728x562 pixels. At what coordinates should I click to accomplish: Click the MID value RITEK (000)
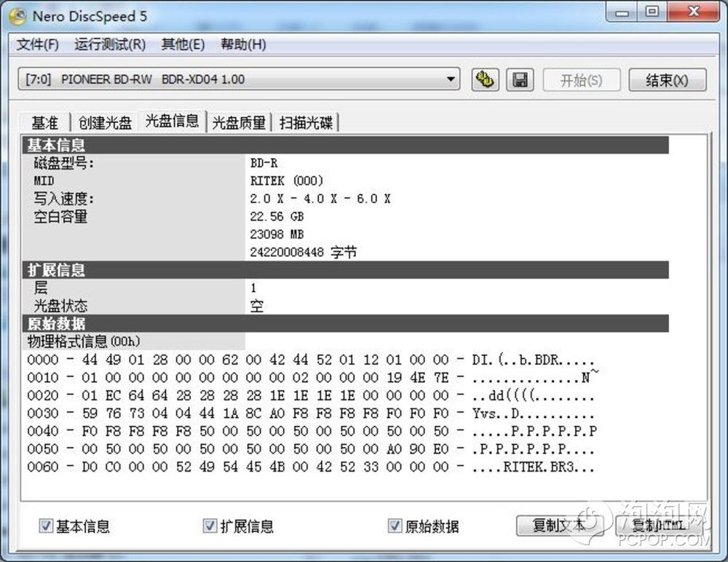point(286,181)
